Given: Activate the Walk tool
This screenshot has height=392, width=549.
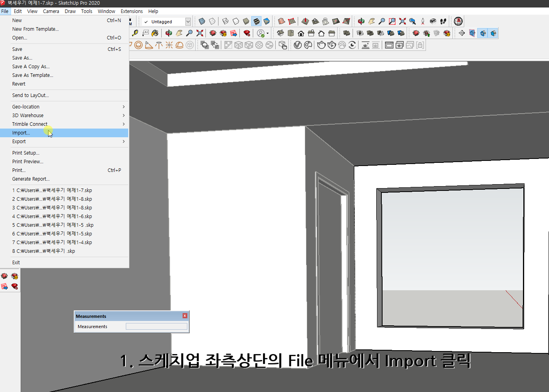Looking at the screenshot, I should [x=443, y=21].
